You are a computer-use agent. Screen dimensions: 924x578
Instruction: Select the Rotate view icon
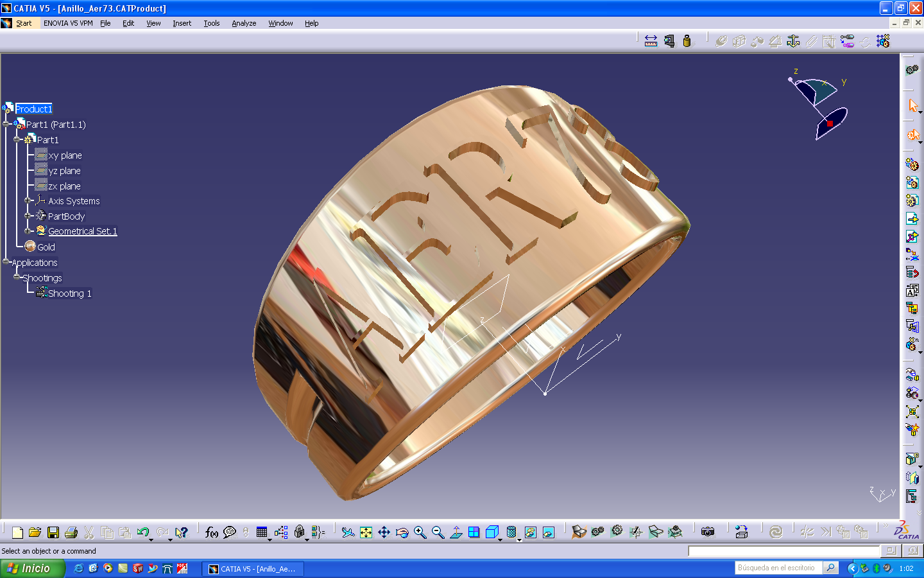(402, 532)
